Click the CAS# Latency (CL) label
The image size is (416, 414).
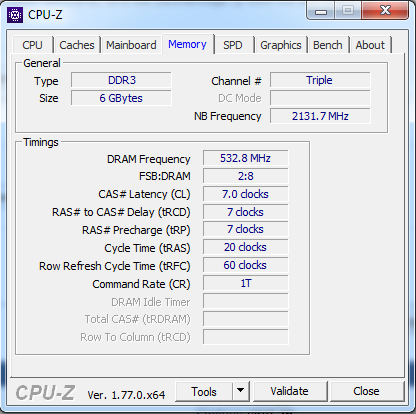tap(144, 194)
